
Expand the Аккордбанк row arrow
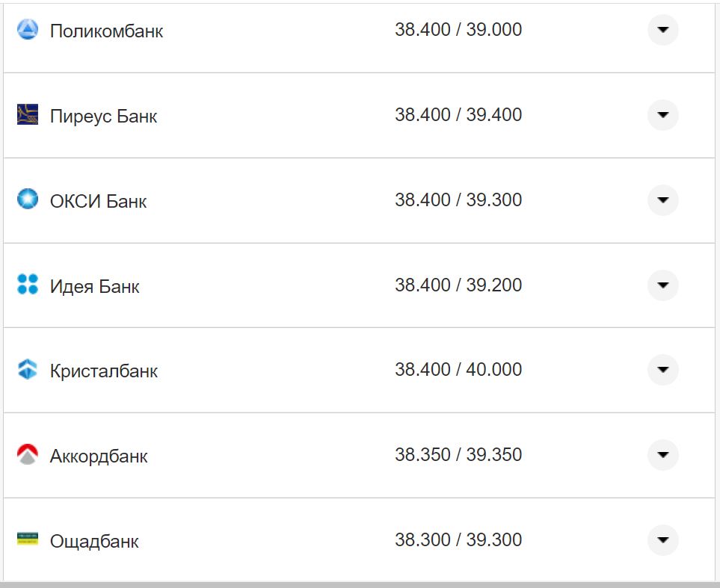662,455
